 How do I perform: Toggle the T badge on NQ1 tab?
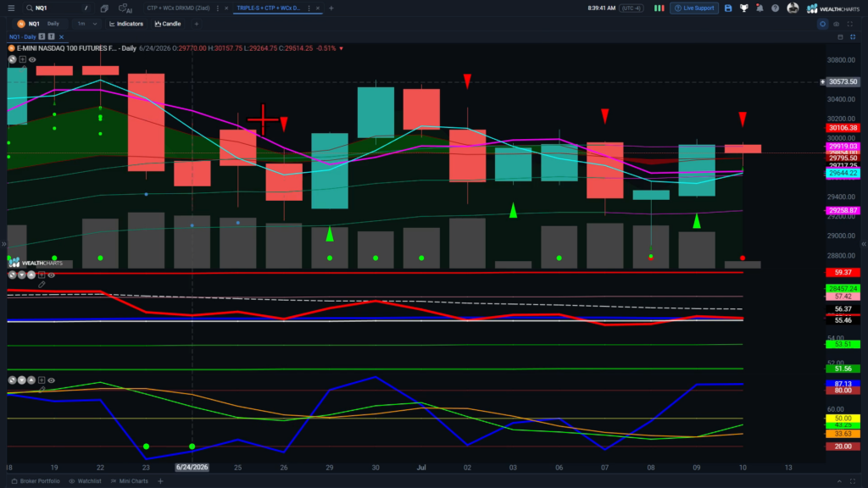[x=51, y=36]
